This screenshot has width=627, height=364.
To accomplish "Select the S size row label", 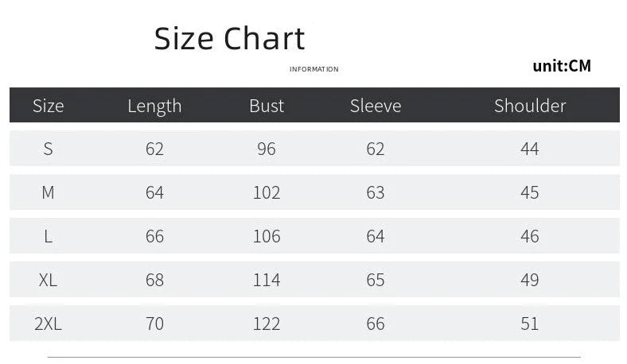I will (48, 149).
